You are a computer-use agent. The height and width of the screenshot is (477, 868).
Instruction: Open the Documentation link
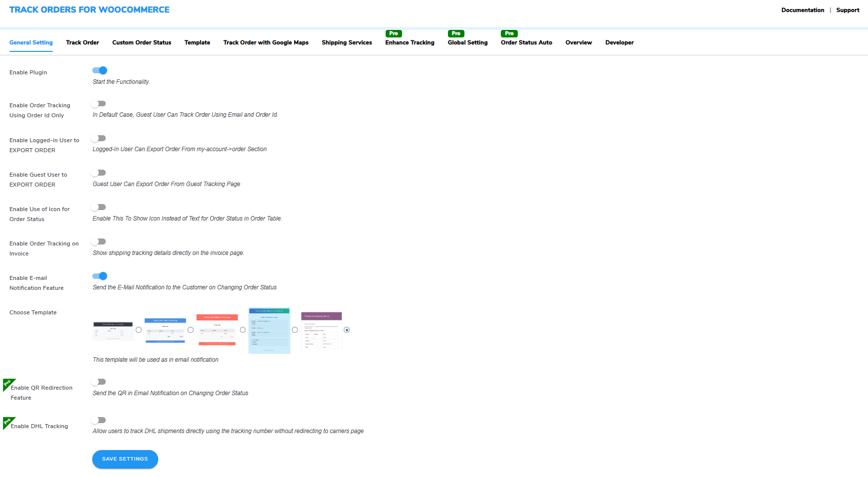803,10
